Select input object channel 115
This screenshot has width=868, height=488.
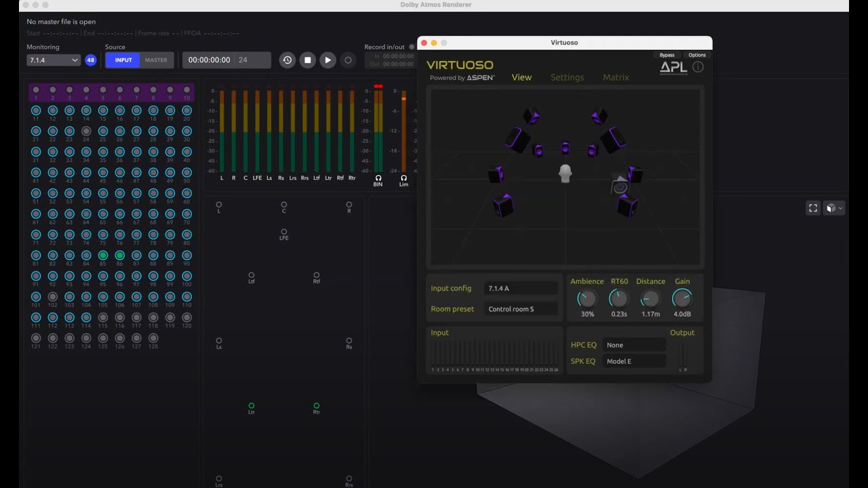click(103, 317)
